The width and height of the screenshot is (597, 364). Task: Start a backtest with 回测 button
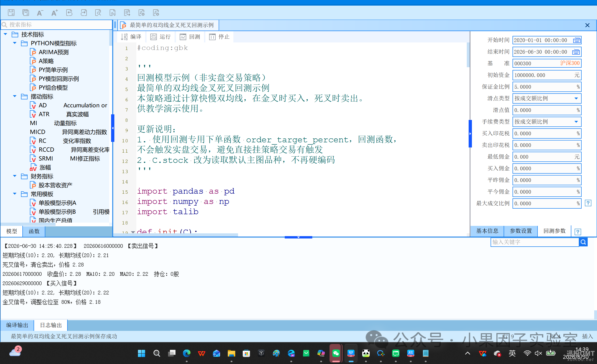tap(190, 37)
